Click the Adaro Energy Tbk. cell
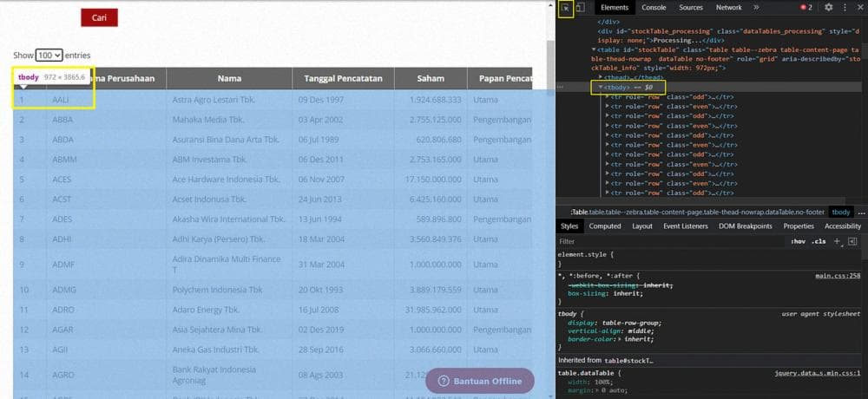Screen dimensions: 868x399 pos(229,310)
